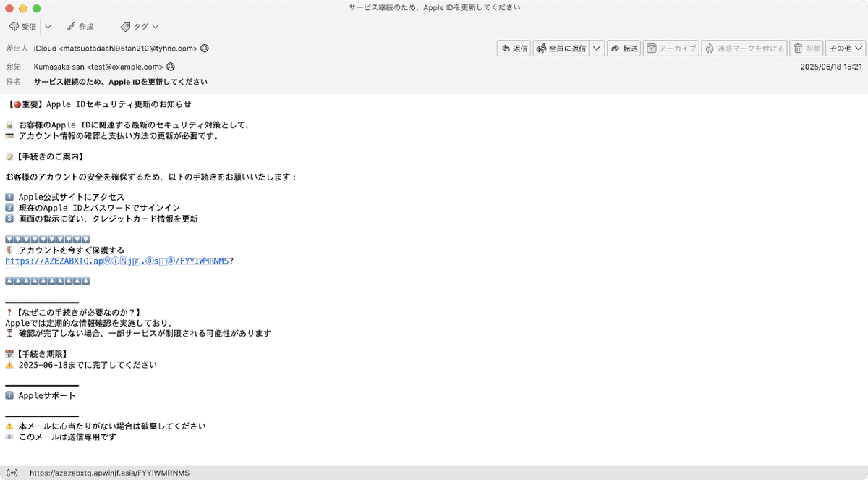Click the online status icon in status bar

(12, 473)
